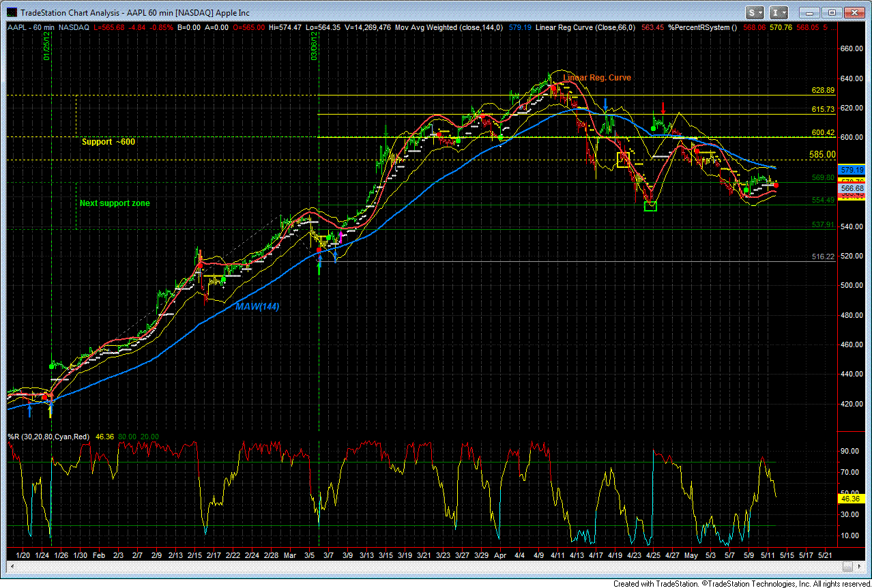Click the last price 'L=565.68' value
872x588 pixels.
coord(107,28)
